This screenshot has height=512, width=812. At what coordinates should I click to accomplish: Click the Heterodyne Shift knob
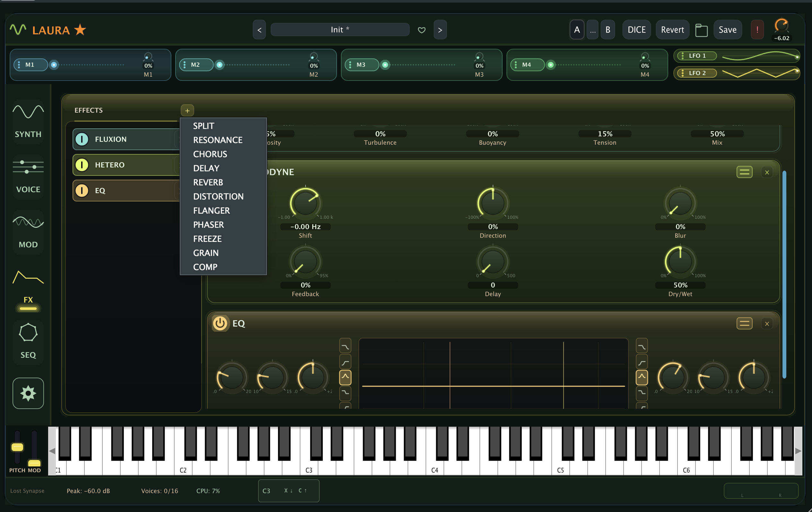click(x=305, y=203)
